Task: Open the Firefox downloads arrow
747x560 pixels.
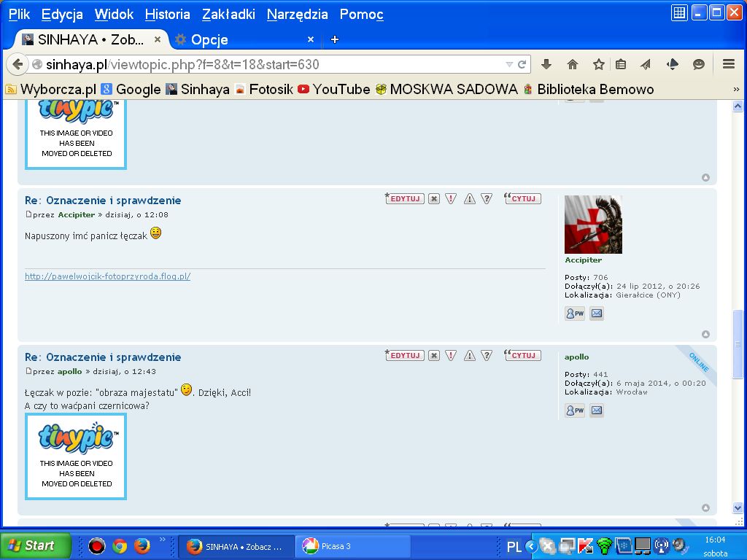Action: point(546,64)
